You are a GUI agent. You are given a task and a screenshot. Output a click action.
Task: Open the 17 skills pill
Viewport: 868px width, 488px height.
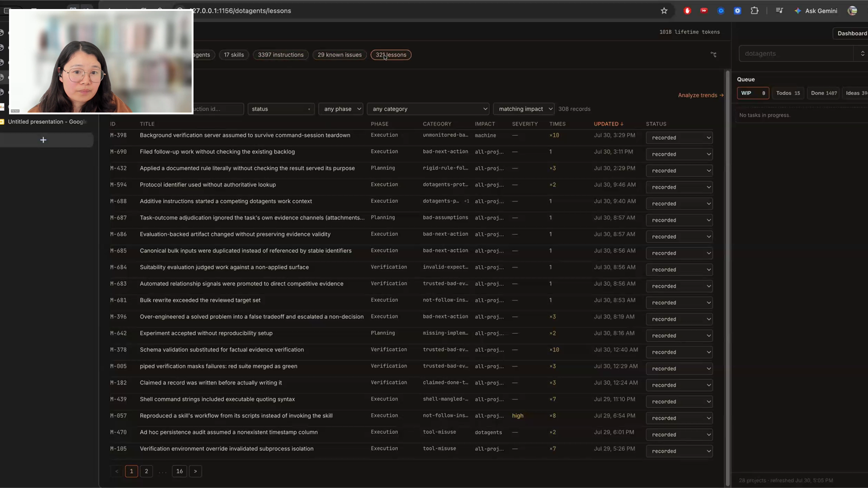click(234, 55)
